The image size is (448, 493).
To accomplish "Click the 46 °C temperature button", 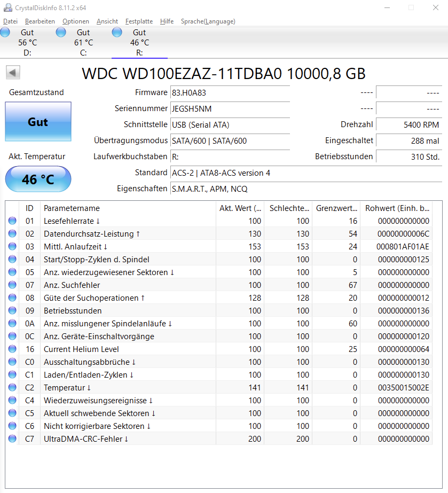I will point(38,179).
